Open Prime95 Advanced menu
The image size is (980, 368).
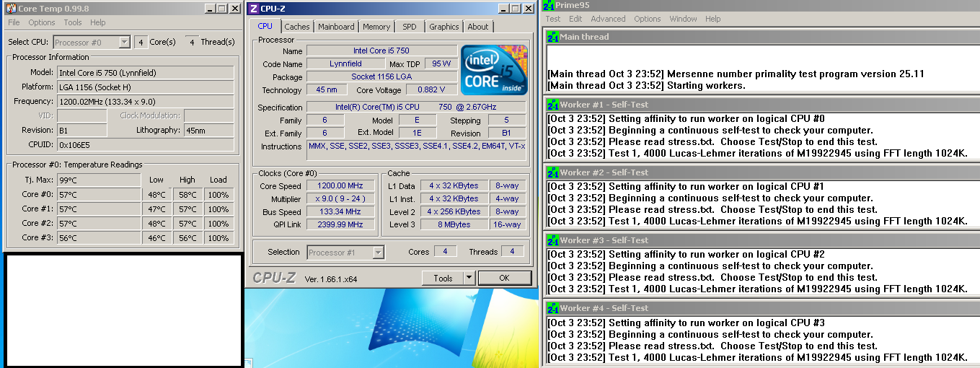608,19
